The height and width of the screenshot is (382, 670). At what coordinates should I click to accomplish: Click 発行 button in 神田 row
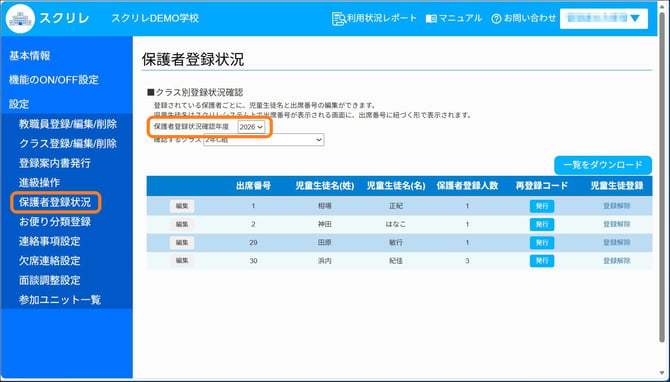tap(542, 224)
